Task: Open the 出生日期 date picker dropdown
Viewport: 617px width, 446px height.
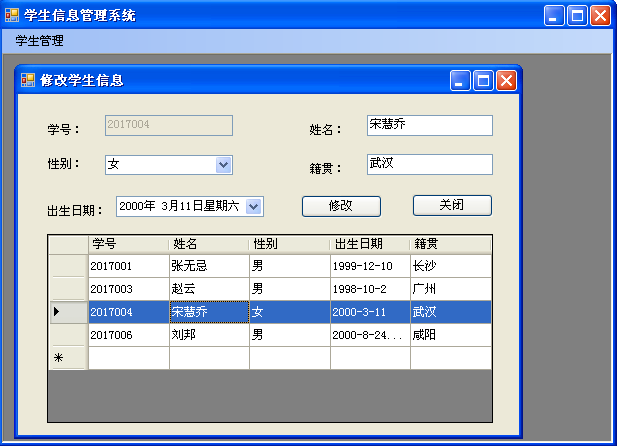Action: click(x=253, y=206)
